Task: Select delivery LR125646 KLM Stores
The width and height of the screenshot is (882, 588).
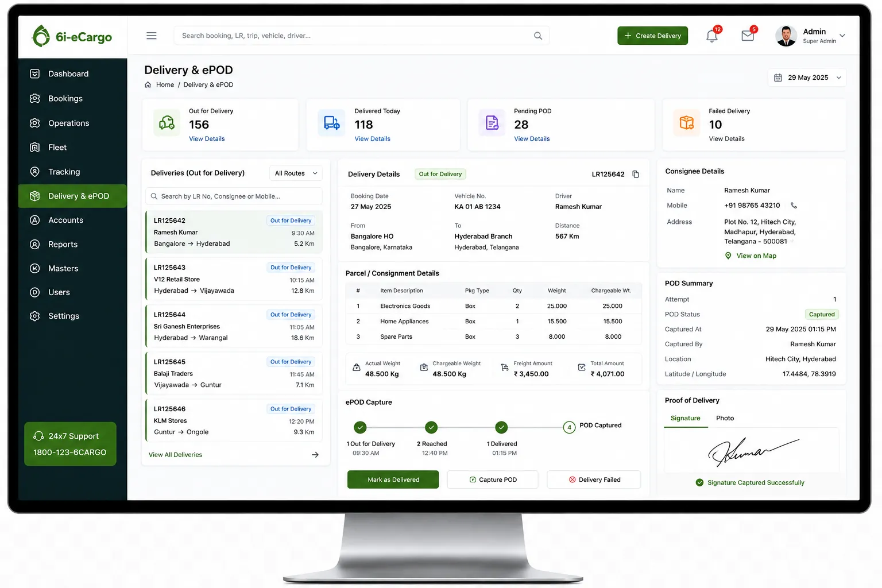Action: pyautogui.click(x=234, y=420)
